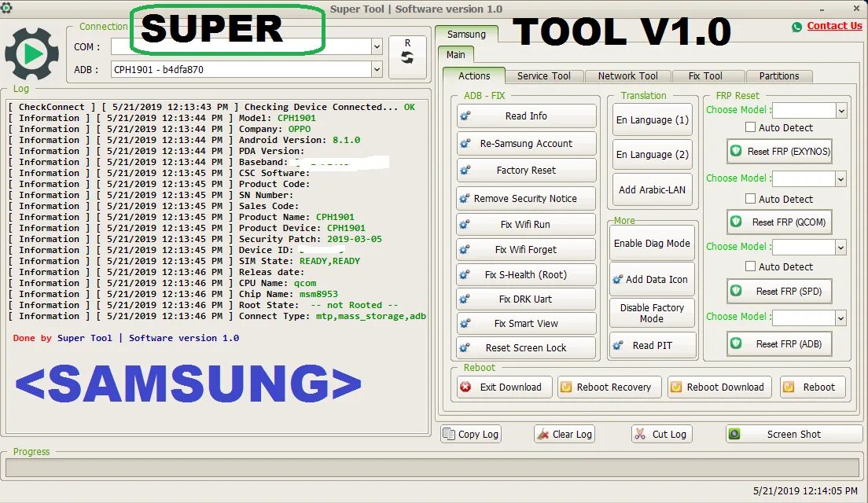
Task: Click the Reboot Recovery button
Action: (609, 387)
